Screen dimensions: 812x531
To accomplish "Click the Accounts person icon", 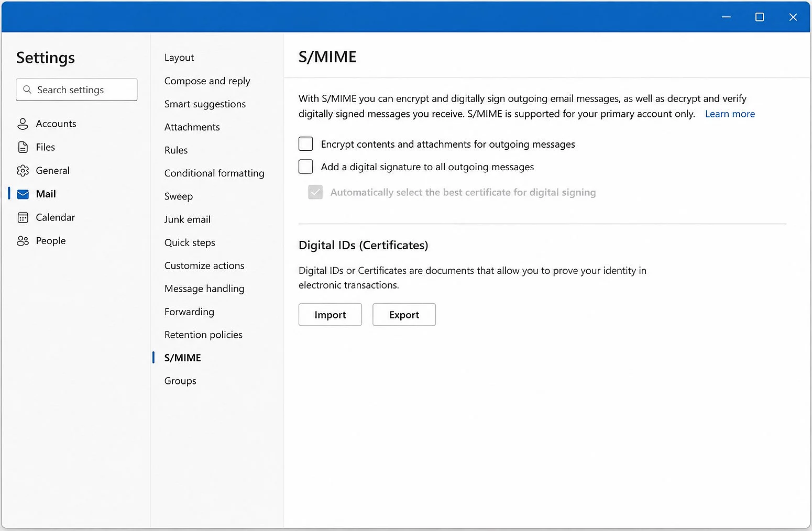I will point(23,124).
